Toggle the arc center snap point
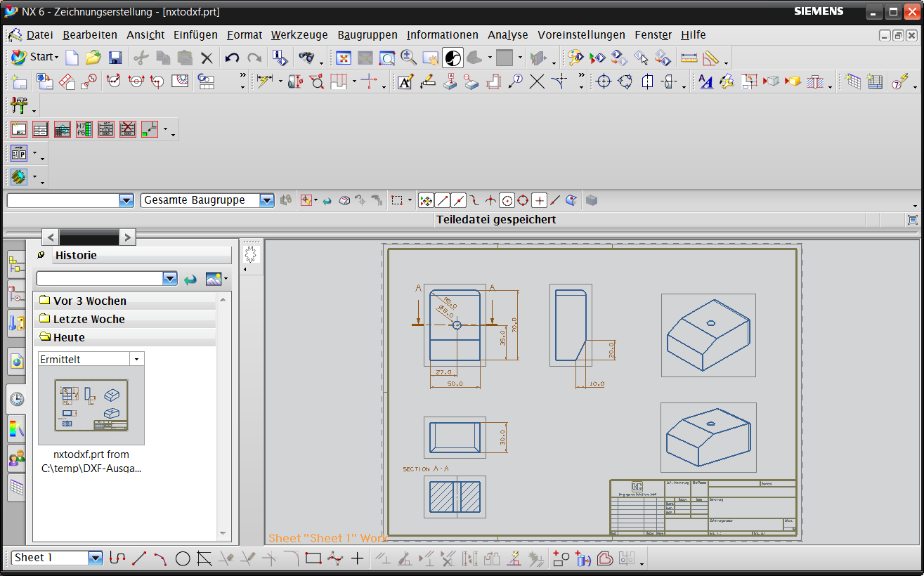 click(x=507, y=201)
